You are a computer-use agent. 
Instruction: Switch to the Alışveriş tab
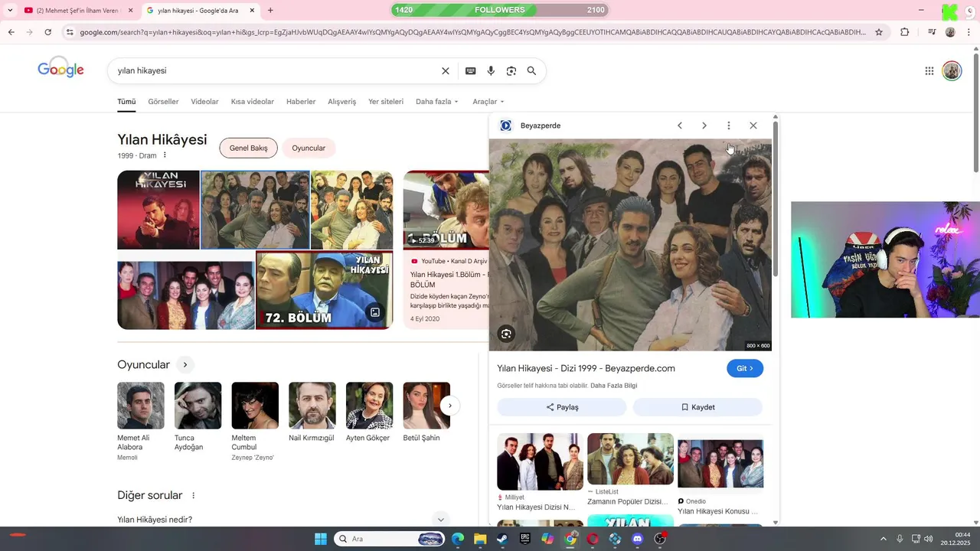pyautogui.click(x=342, y=102)
